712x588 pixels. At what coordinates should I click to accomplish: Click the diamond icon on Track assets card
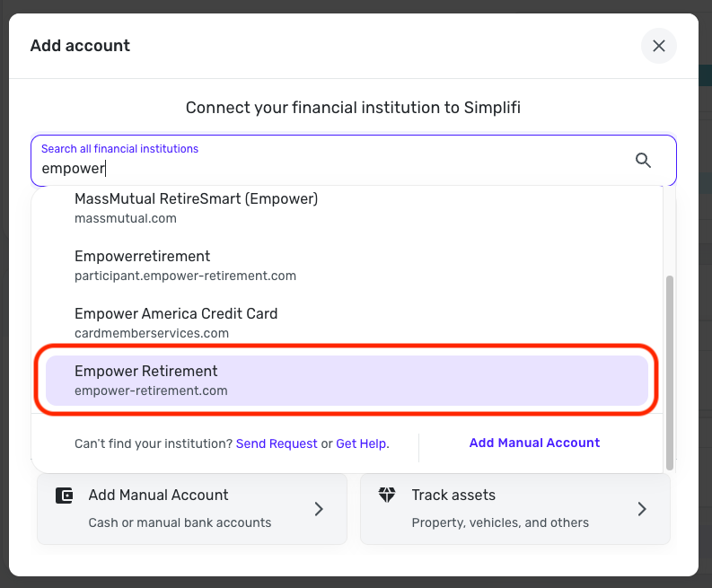pyautogui.click(x=387, y=496)
